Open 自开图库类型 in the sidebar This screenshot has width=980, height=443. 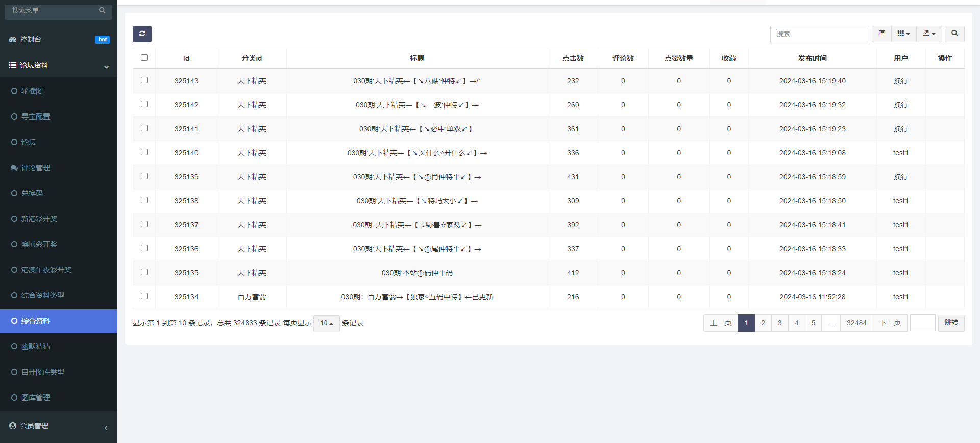[59, 372]
